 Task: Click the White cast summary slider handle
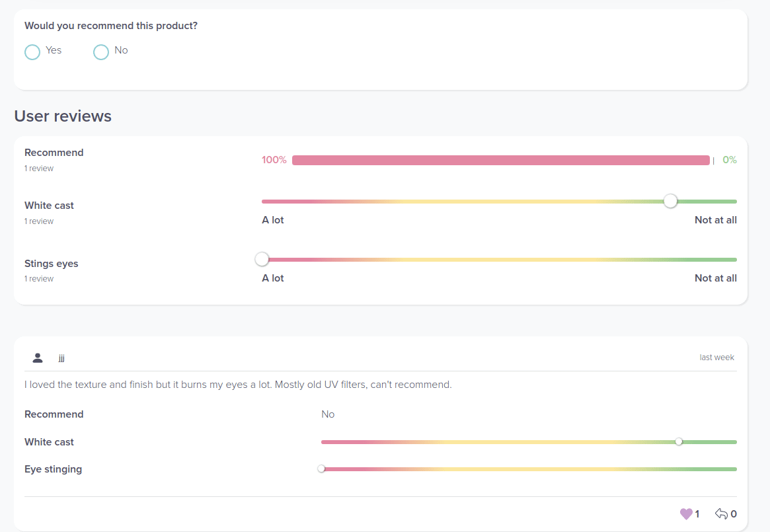670,201
